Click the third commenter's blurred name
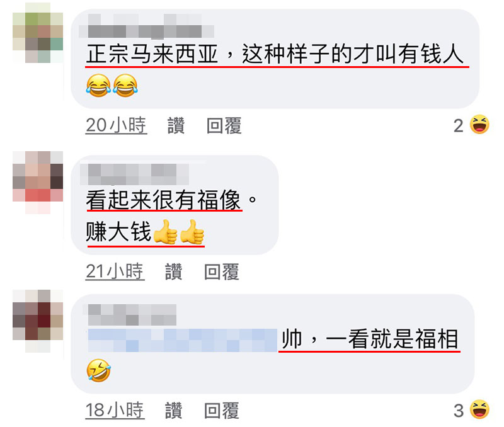 coord(132,314)
